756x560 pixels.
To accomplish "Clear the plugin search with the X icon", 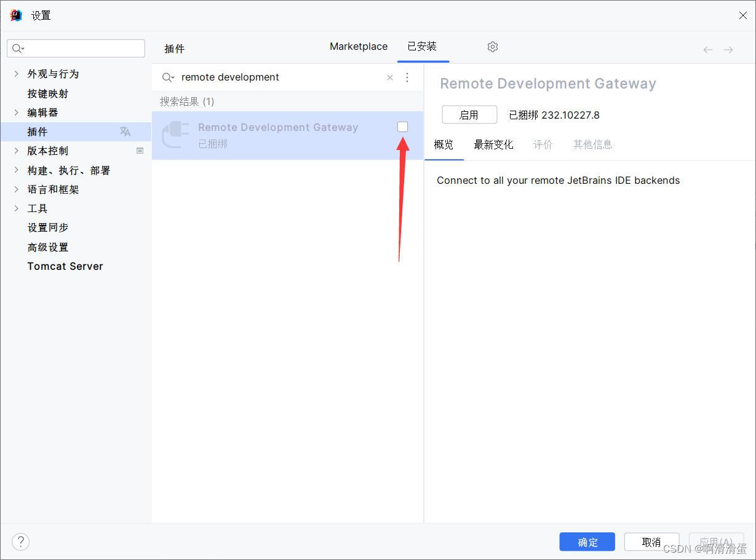I will pyautogui.click(x=390, y=77).
